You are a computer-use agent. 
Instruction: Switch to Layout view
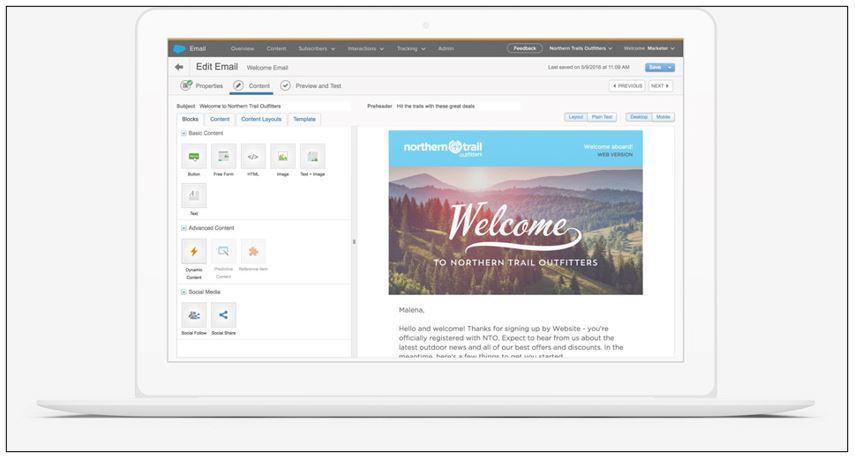click(576, 117)
